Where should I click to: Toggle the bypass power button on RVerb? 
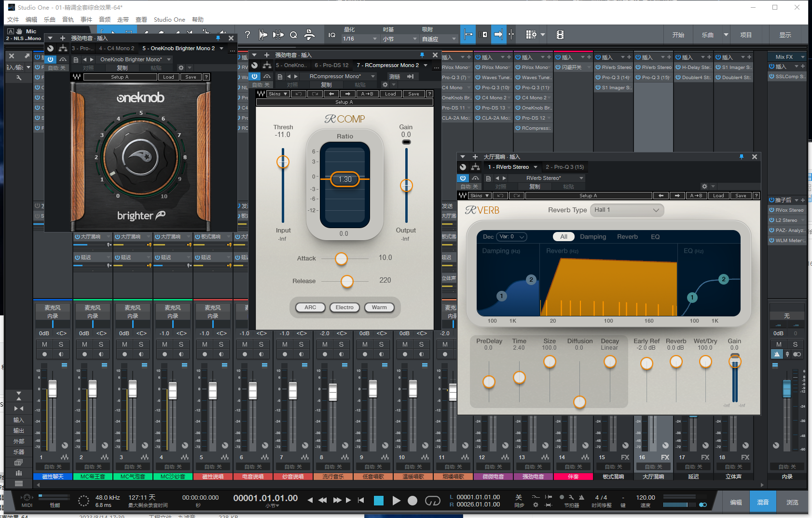[x=463, y=178]
